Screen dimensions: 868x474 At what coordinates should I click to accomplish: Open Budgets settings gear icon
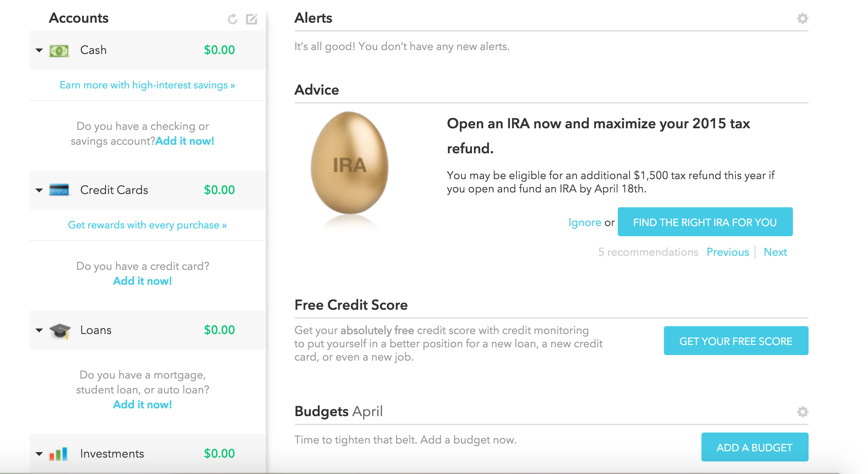(x=802, y=412)
